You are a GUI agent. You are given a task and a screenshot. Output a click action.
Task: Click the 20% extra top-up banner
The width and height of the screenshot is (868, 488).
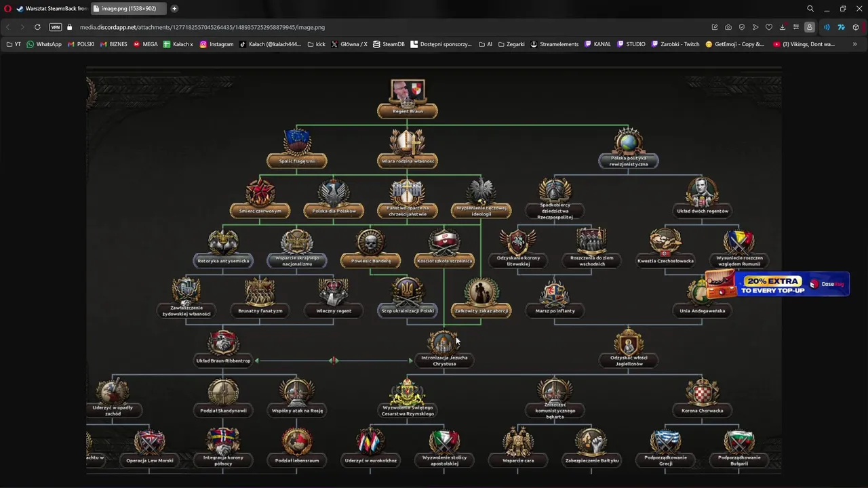pos(778,285)
